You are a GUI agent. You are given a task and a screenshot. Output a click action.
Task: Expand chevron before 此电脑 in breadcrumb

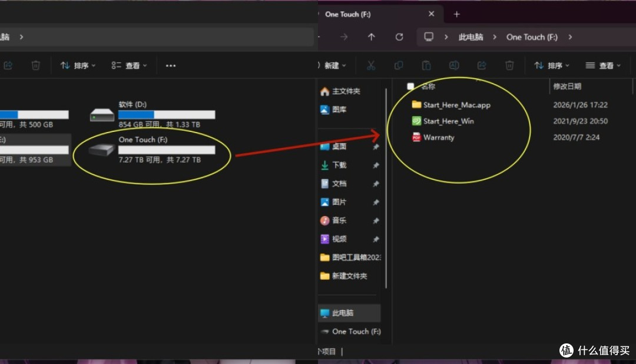pyautogui.click(x=446, y=37)
